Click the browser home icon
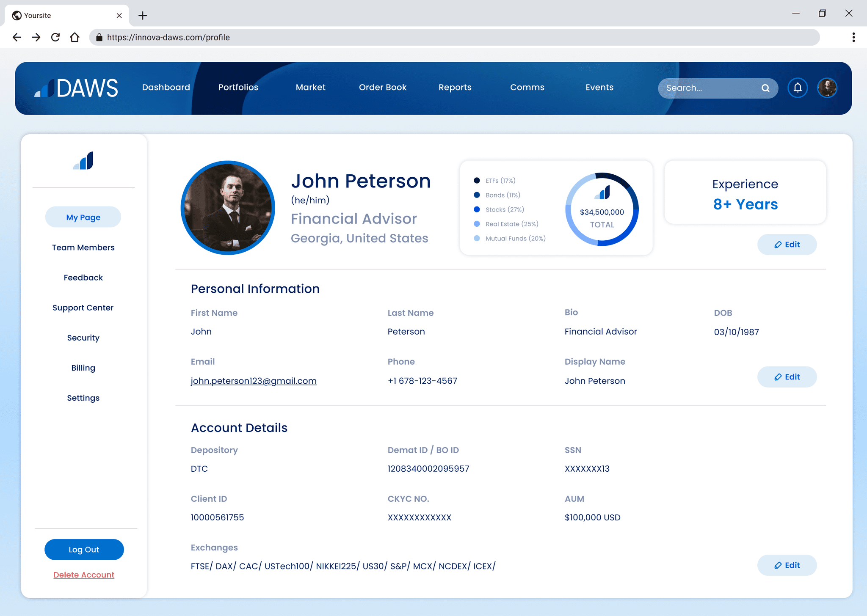Image resolution: width=867 pixels, height=616 pixels. 75,37
